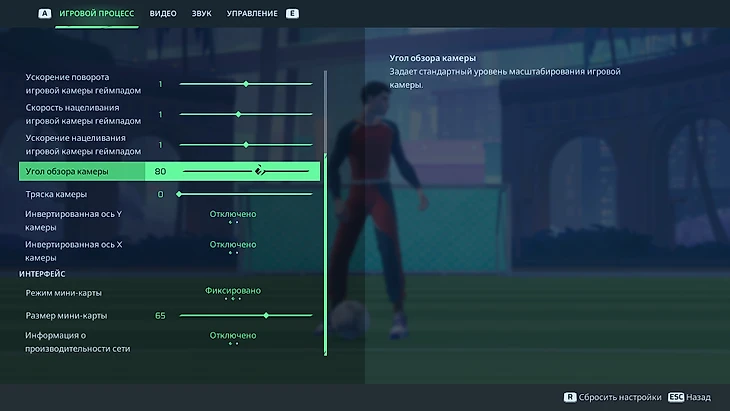Adjust the Размер мини-карты slider
This screenshot has height=411, width=730.
[x=246, y=316]
